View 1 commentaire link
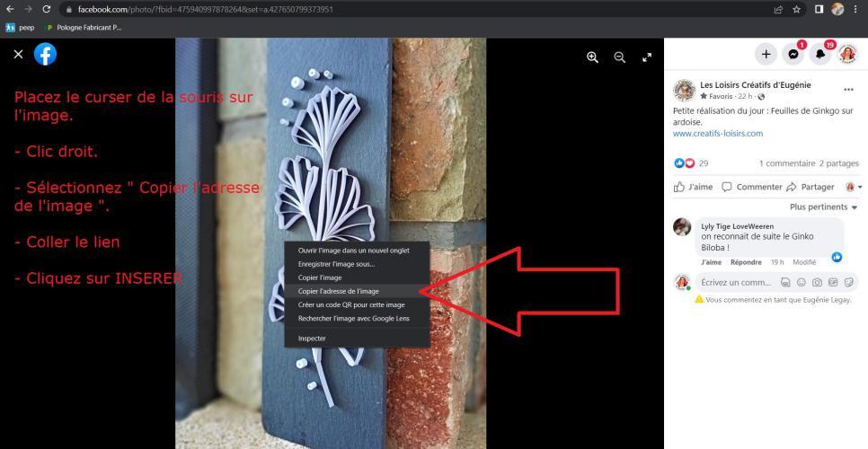This screenshot has width=868, height=449. pyautogui.click(x=787, y=163)
